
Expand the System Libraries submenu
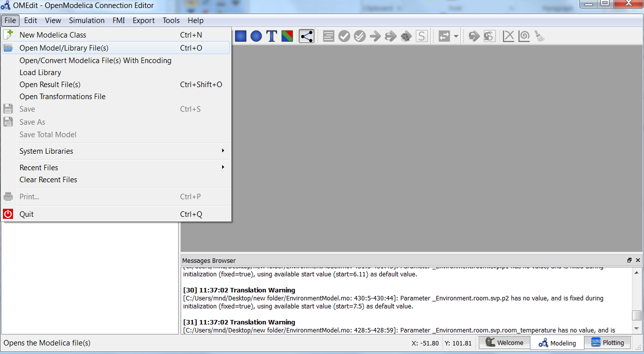coord(116,151)
